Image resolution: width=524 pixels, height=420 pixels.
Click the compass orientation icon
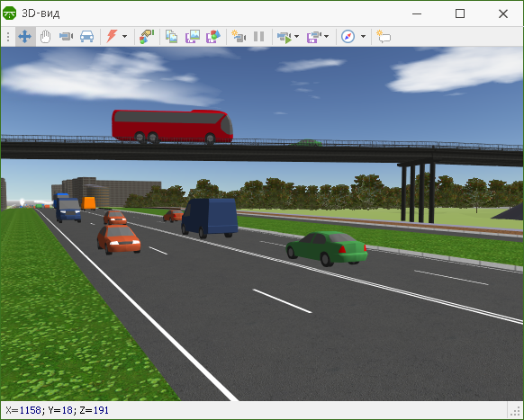[348, 36]
